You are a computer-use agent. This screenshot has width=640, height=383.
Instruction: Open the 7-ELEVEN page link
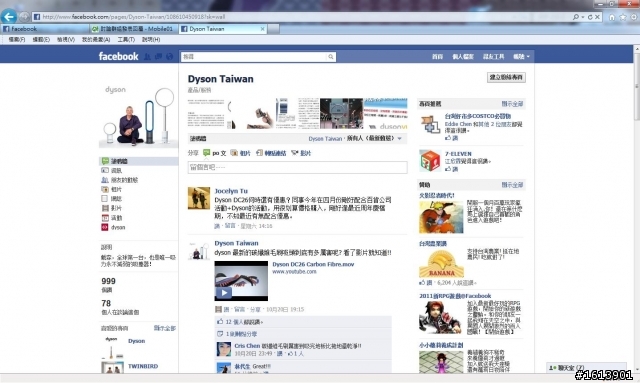coord(458,154)
